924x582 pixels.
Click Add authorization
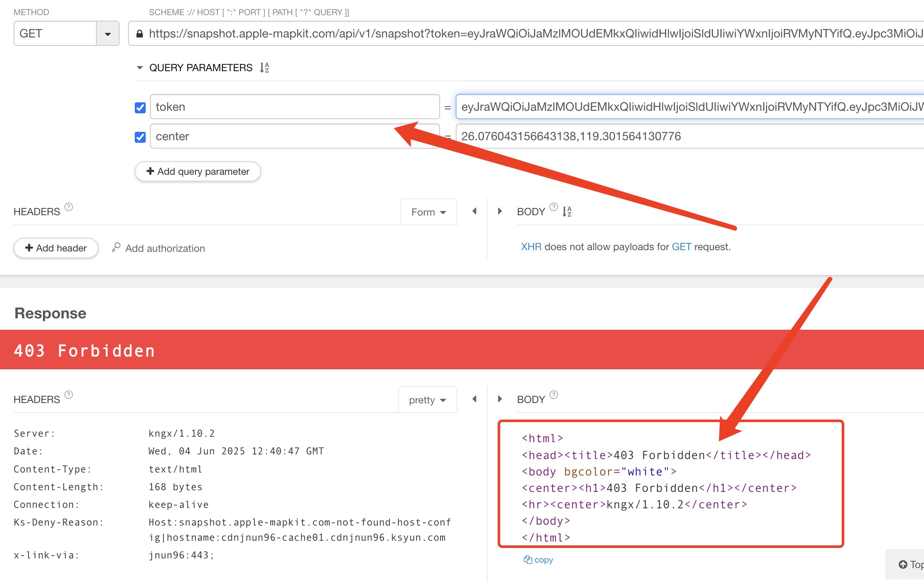158,248
